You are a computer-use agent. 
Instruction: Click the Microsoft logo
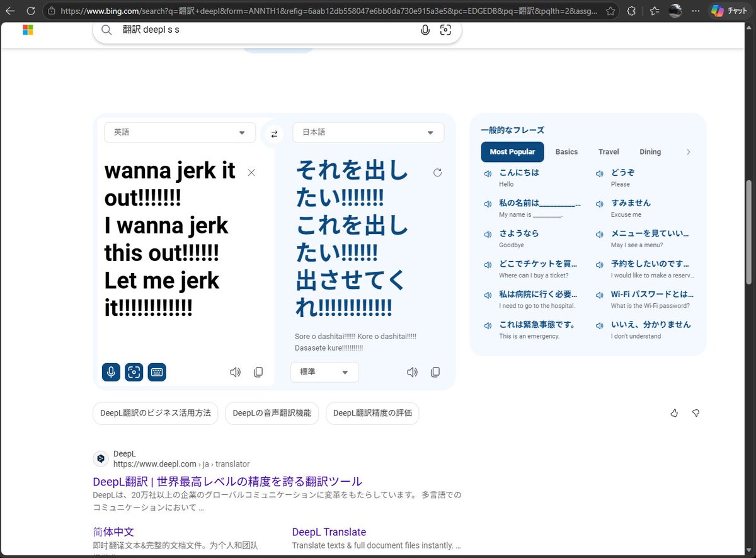pos(28,30)
